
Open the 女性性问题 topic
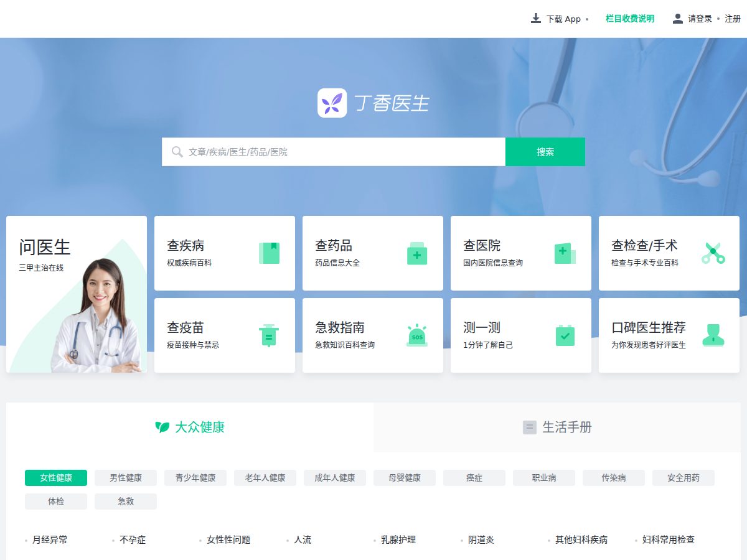(x=228, y=540)
